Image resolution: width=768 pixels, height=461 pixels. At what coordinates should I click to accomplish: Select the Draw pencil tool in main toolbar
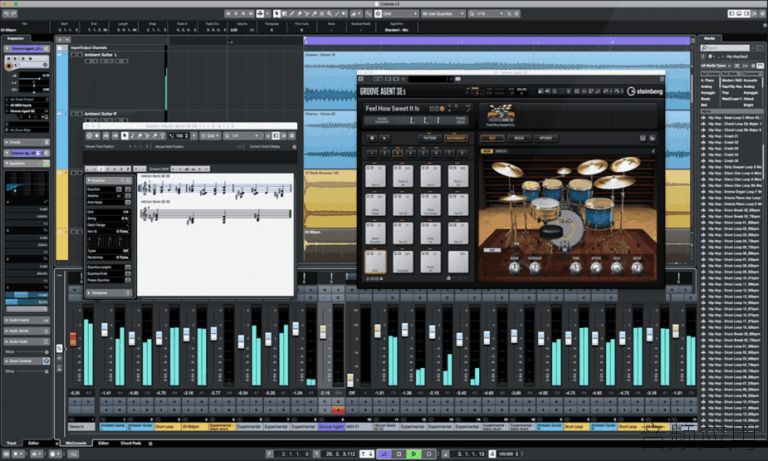(x=292, y=14)
